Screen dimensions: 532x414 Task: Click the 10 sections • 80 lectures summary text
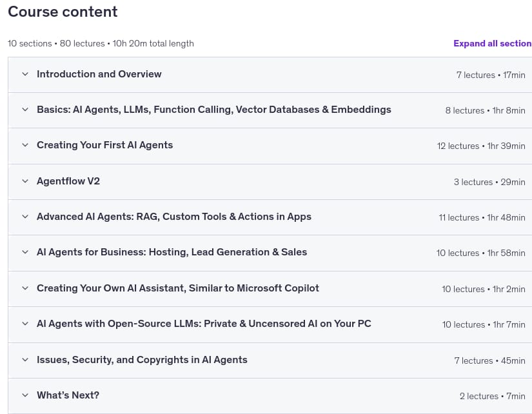[101, 44]
